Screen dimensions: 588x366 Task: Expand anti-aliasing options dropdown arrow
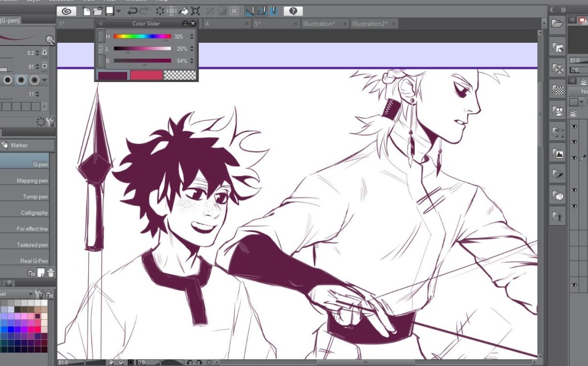coord(44,80)
